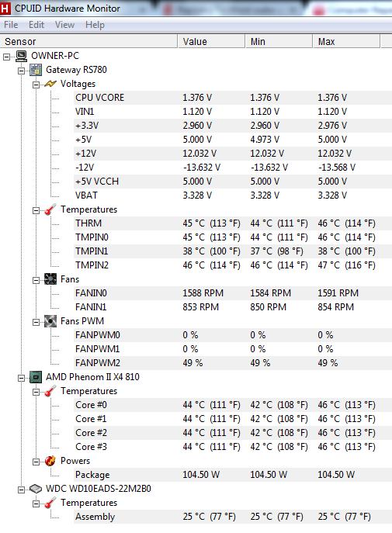392x533 pixels.
Task: Click the Max column header
Action: click(345, 41)
